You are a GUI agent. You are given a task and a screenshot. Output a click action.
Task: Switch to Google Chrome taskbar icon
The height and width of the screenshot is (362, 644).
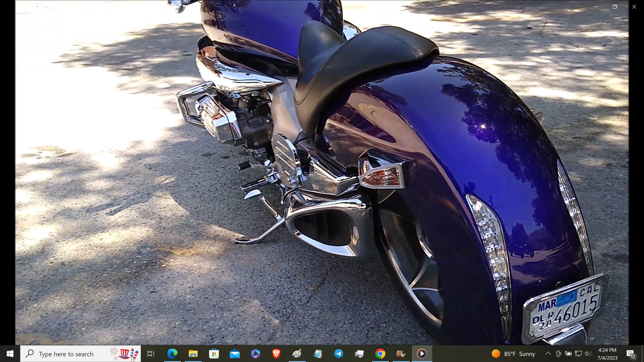click(x=380, y=354)
